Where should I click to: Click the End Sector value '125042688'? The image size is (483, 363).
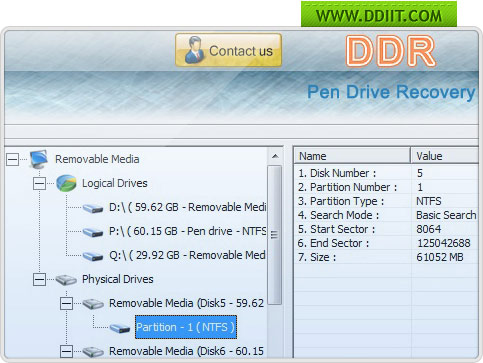point(444,243)
